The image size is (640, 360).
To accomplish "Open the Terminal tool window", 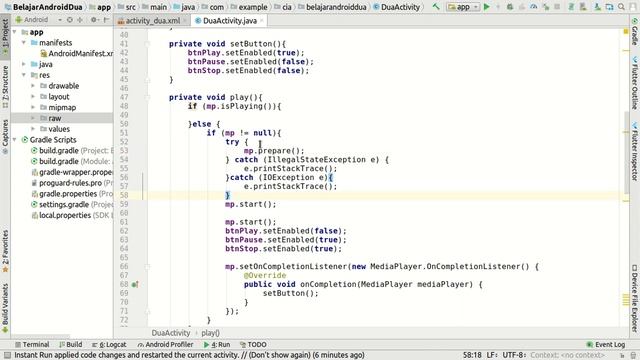I will (x=32, y=344).
